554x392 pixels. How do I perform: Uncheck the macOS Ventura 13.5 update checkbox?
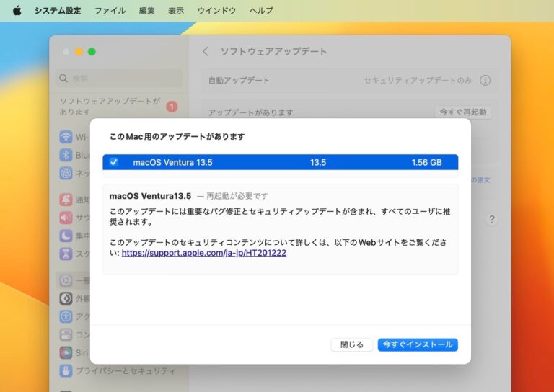[x=114, y=162]
